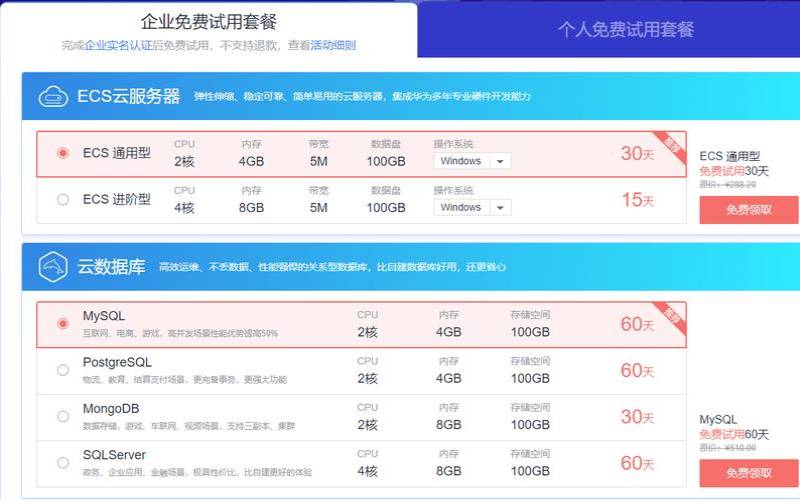This screenshot has width=800, height=500.
Task: Click 30天 in the ECS 通用型 row
Action: (x=637, y=154)
